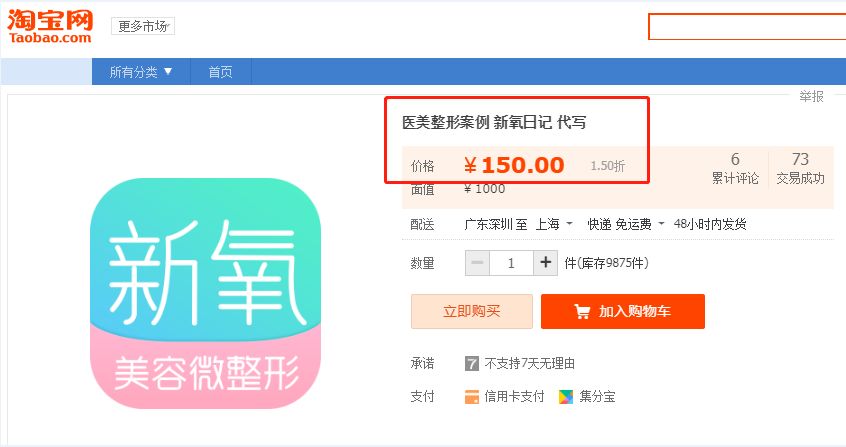This screenshot has width=846, height=447.
Task: Open the 快递 免运费 shipping dropdown
Action: [x=626, y=224]
